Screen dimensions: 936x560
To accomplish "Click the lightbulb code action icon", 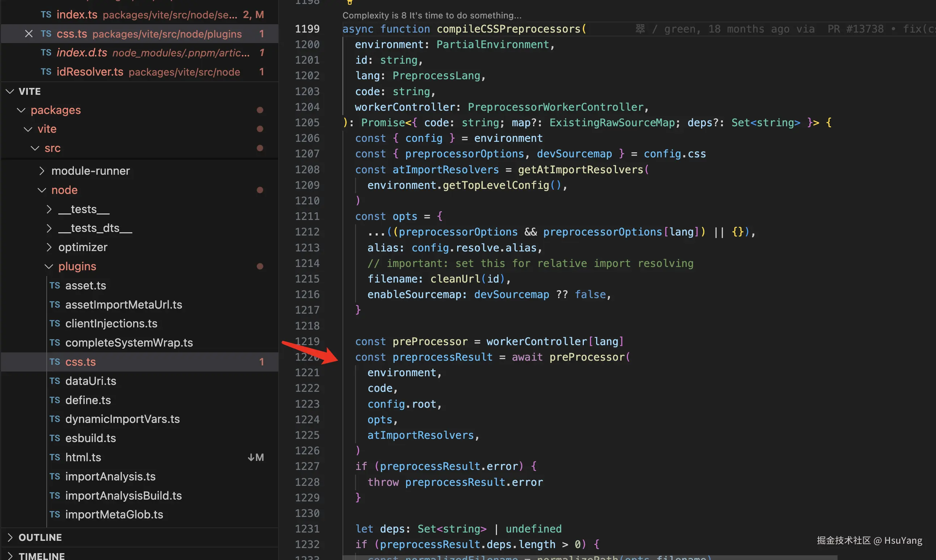I will click(x=350, y=2).
